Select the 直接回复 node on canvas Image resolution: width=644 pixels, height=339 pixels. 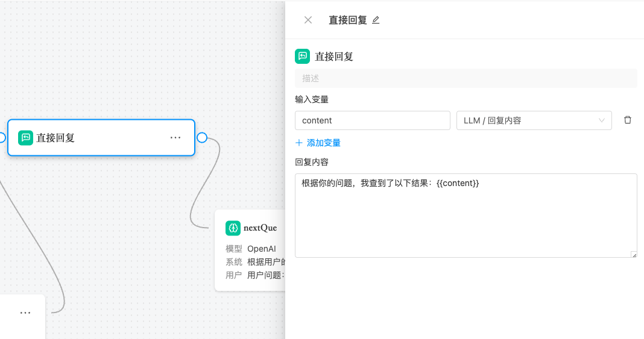(101, 138)
